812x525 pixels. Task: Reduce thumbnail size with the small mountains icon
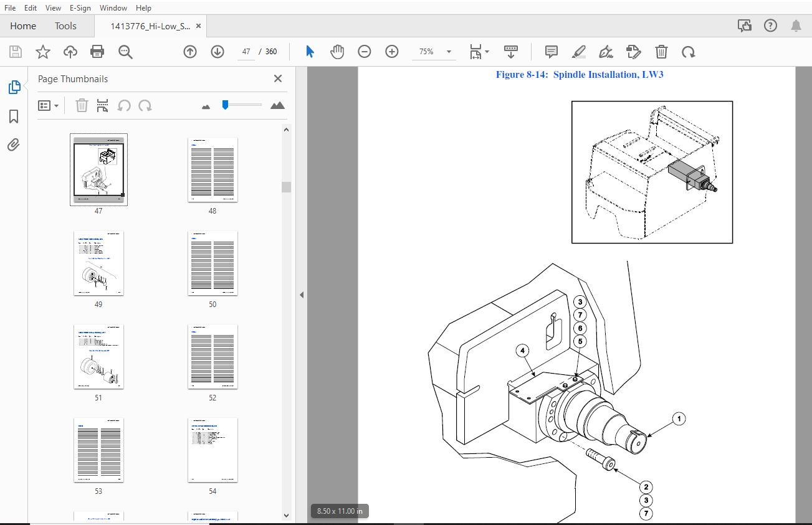[206, 106]
